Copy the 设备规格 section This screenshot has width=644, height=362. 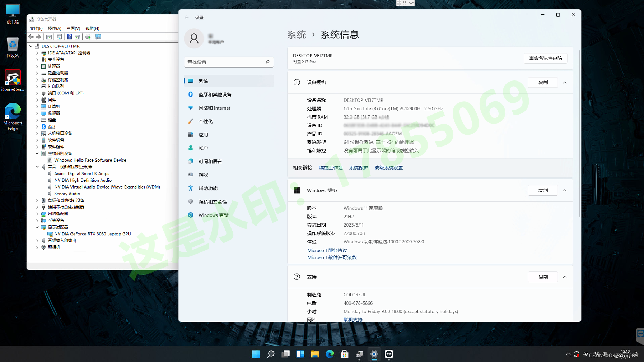click(543, 83)
